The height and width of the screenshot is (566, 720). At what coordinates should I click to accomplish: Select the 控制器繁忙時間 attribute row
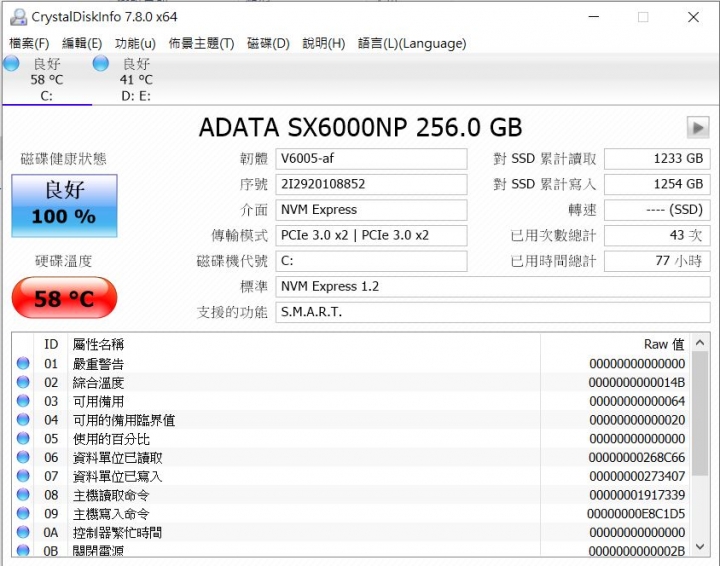(x=351, y=532)
